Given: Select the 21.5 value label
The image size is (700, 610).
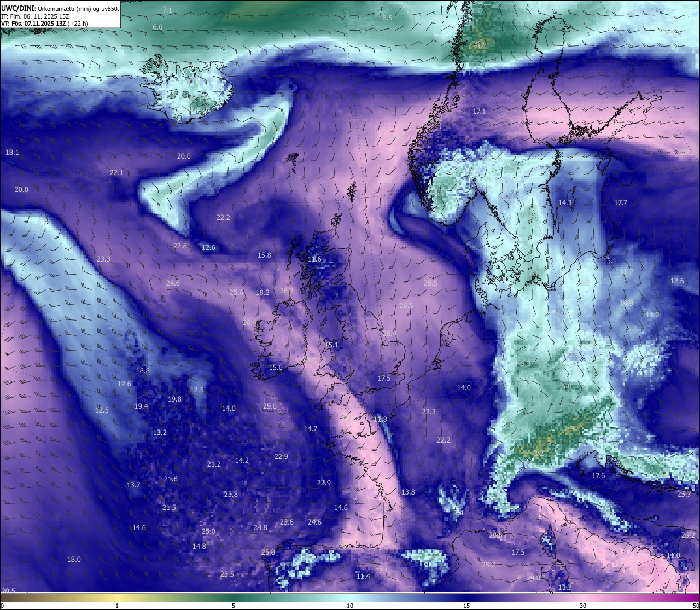Looking at the screenshot, I should [x=169, y=508].
